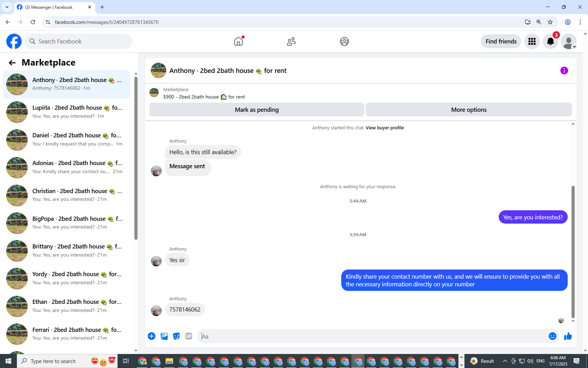Click the message text field
The height and width of the screenshot is (368, 588).
click(373, 336)
